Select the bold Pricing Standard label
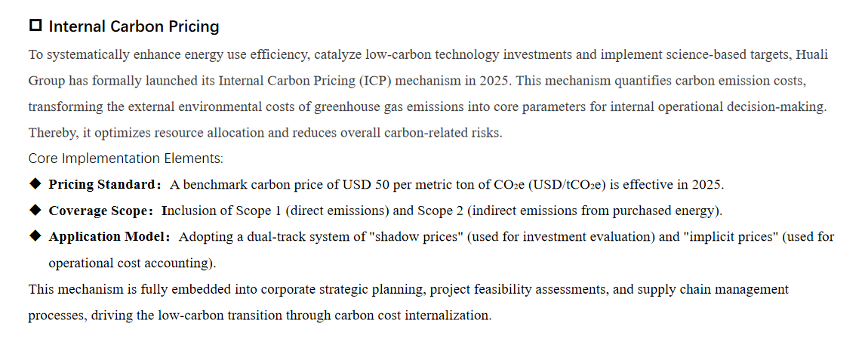Image resolution: width=868 pixels, height=351 pixels. point(102,184)
